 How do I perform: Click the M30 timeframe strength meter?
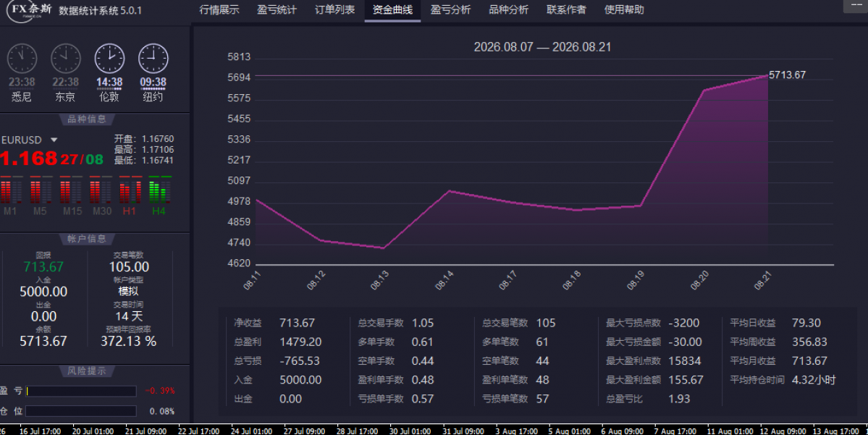[101, 190]
